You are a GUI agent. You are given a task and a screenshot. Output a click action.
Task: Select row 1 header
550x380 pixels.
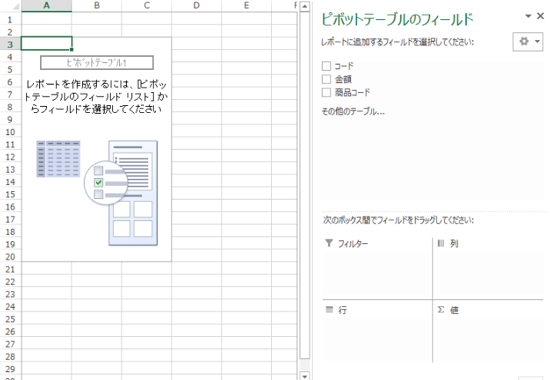(x=10, y=20)
